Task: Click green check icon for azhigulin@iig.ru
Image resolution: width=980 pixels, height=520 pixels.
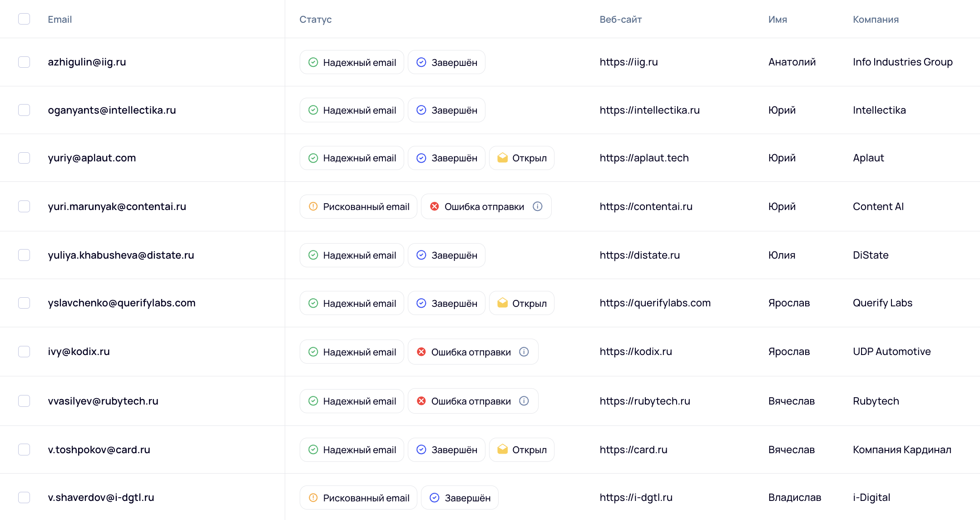Action: click(313, 62)
